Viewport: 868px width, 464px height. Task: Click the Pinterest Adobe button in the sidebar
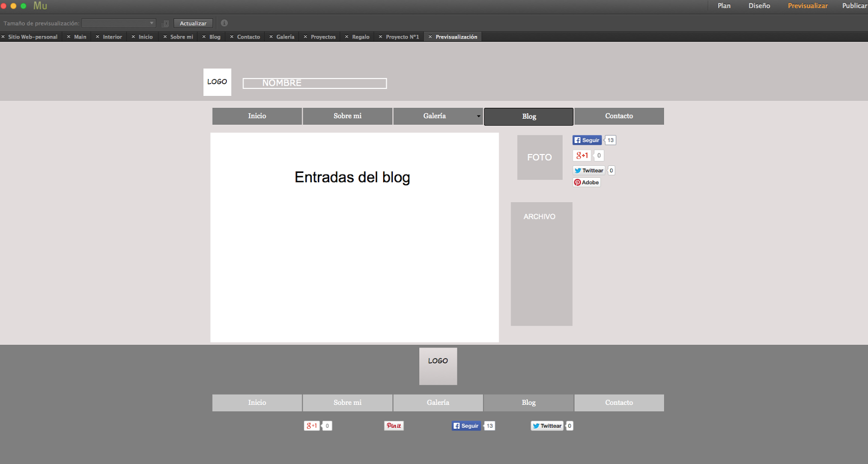pos(586,182)
